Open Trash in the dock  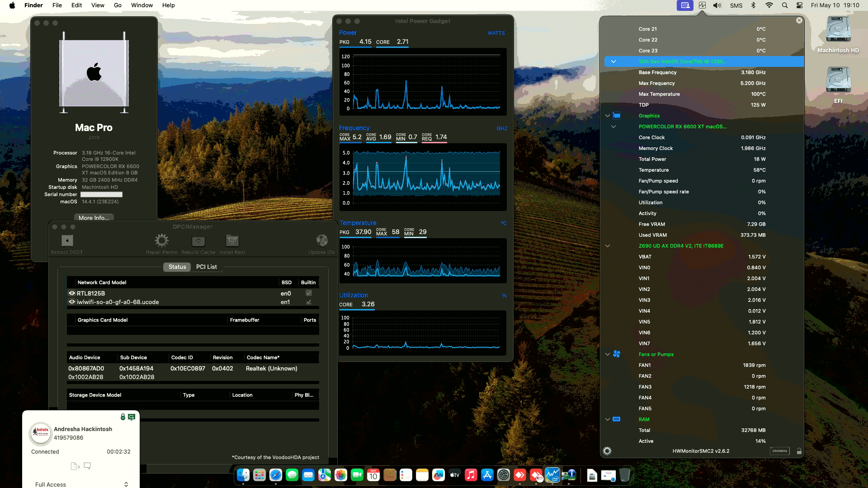coord(625,475)
